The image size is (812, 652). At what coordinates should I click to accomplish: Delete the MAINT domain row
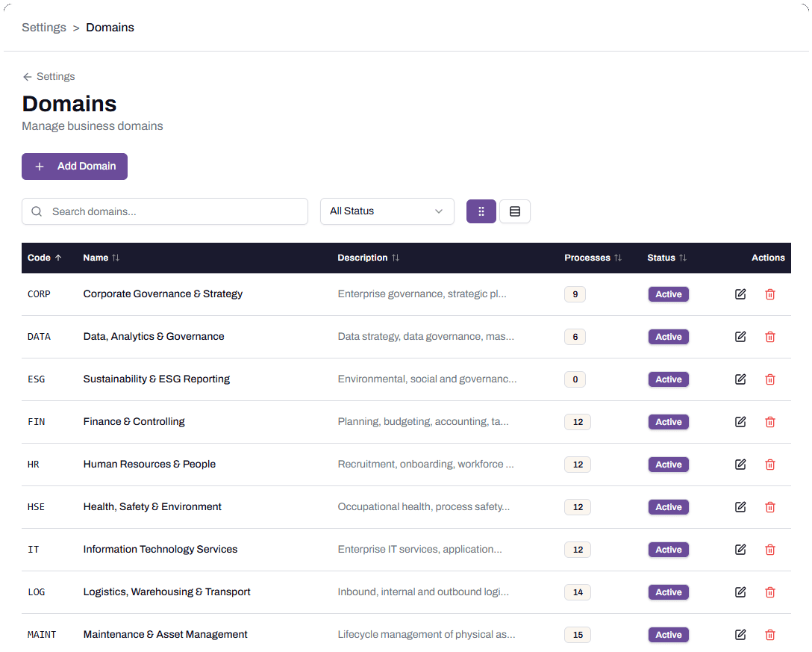pos(770,634)
